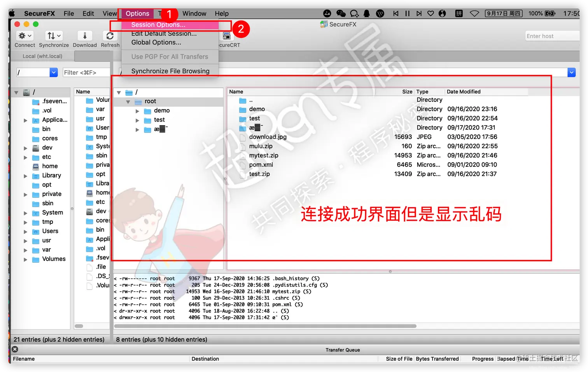The image size is (588, 372).
Task: Expand the remote test folder node
Action: pos(137,121)
